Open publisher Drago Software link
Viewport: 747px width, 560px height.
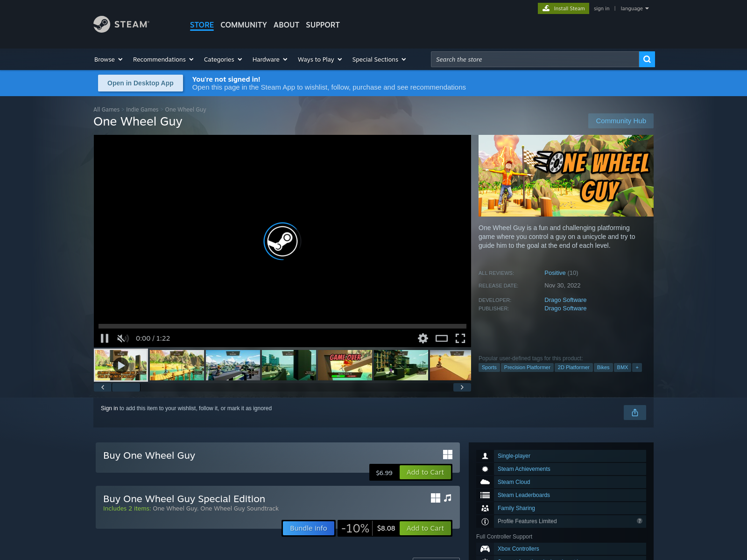[x=565, y=308]
